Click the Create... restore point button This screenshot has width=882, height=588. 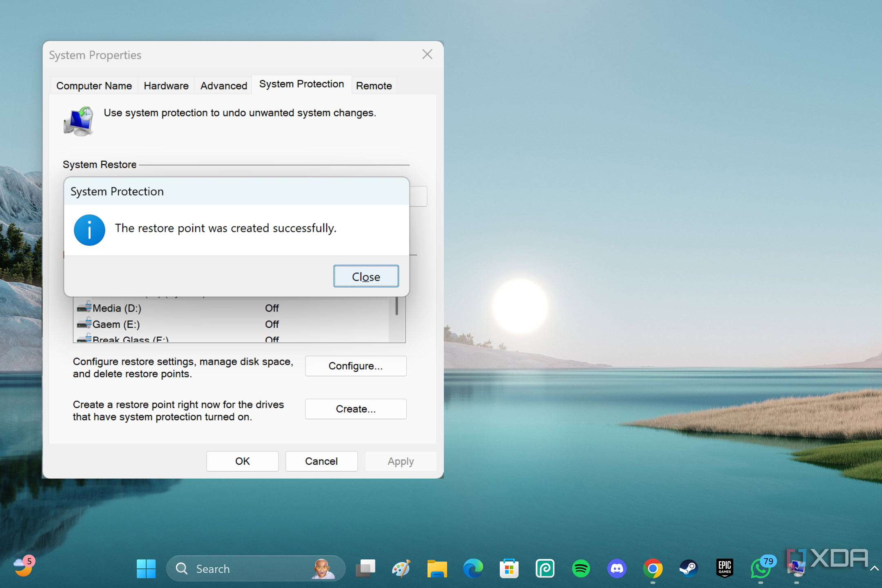(356, 409)
